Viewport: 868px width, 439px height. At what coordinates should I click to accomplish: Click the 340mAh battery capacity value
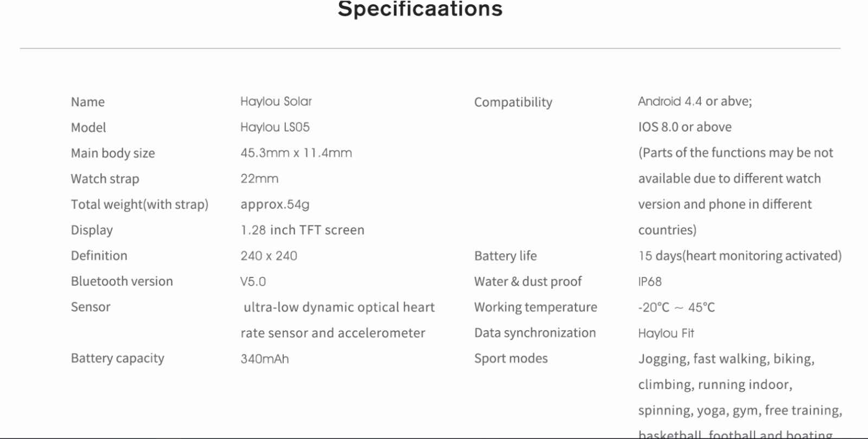tap(264, 359)
